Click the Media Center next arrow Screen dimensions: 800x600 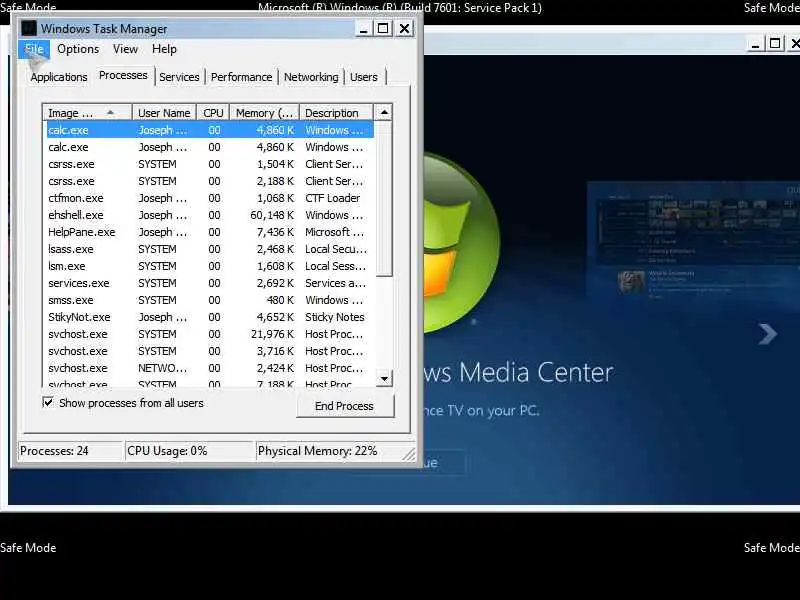pos(767,334)
